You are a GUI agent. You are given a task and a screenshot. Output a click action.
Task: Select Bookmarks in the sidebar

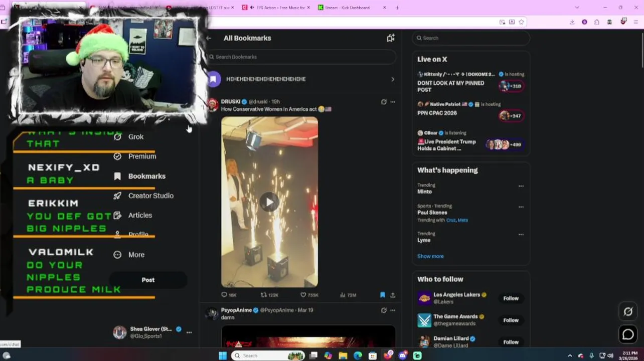coord(140,176)
